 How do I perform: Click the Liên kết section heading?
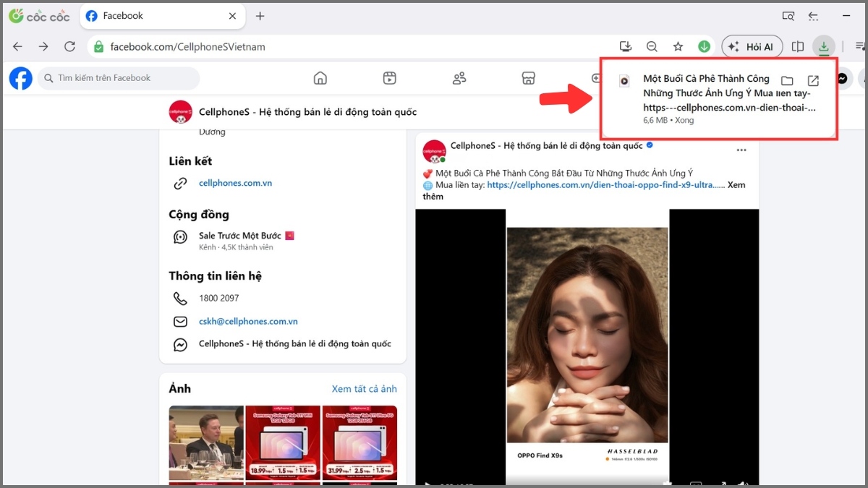190,161
